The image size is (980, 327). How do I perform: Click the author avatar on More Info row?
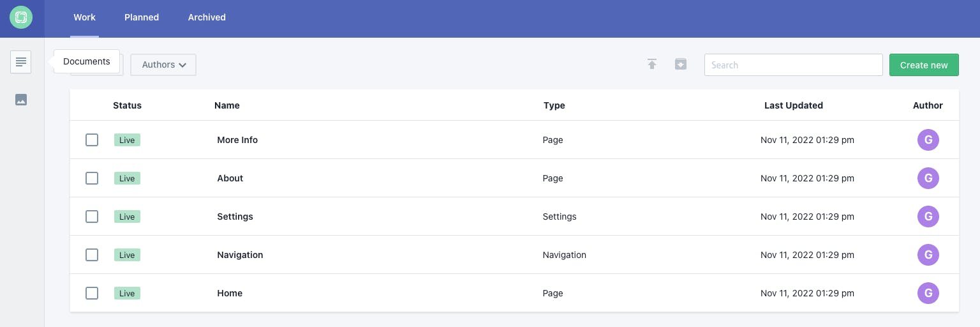pos(928,140)
